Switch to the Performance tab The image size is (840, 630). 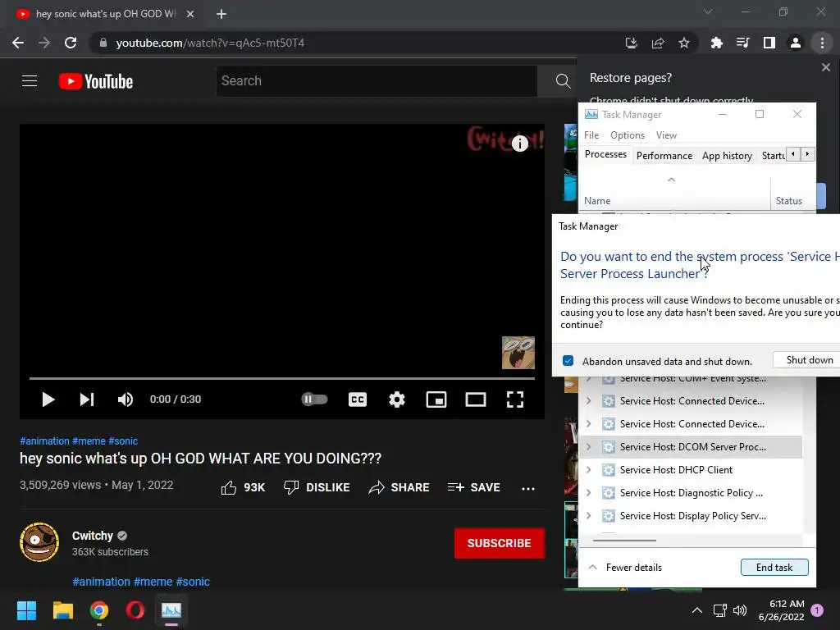coord(664,155)
